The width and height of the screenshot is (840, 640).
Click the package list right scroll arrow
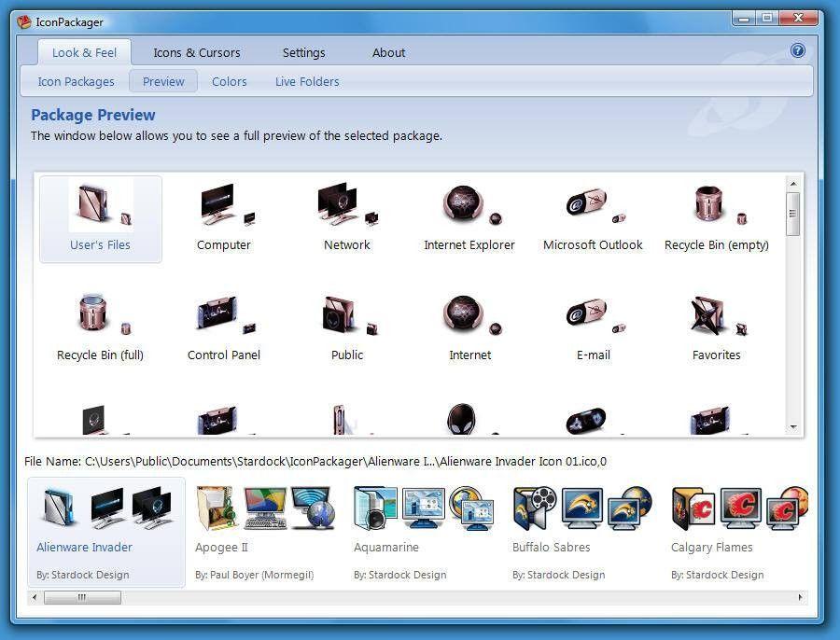[800, 597]
